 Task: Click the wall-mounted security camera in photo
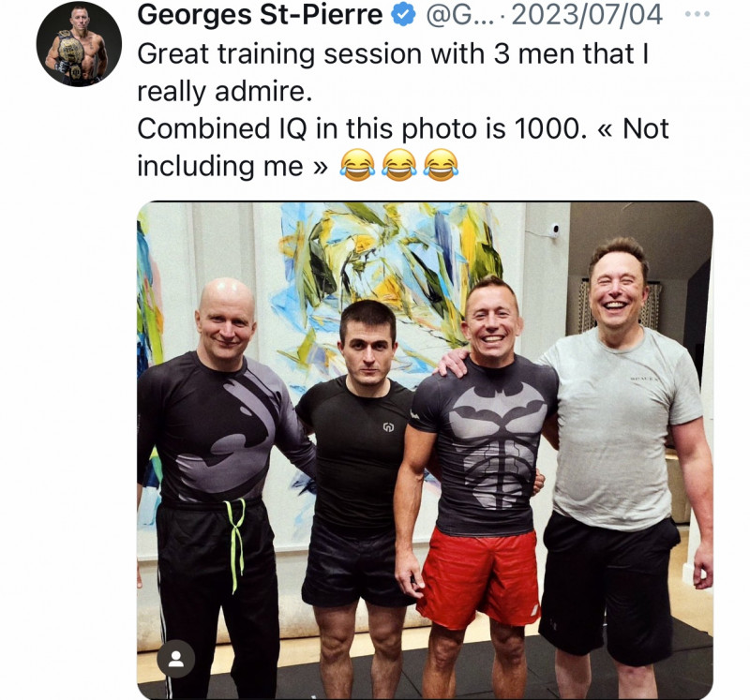click(554, 230)
